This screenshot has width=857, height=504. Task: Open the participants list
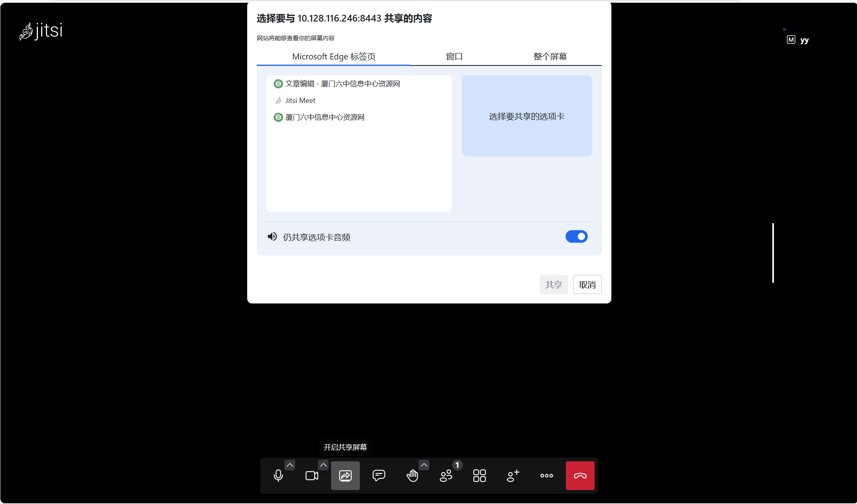(x=446, y=475)
